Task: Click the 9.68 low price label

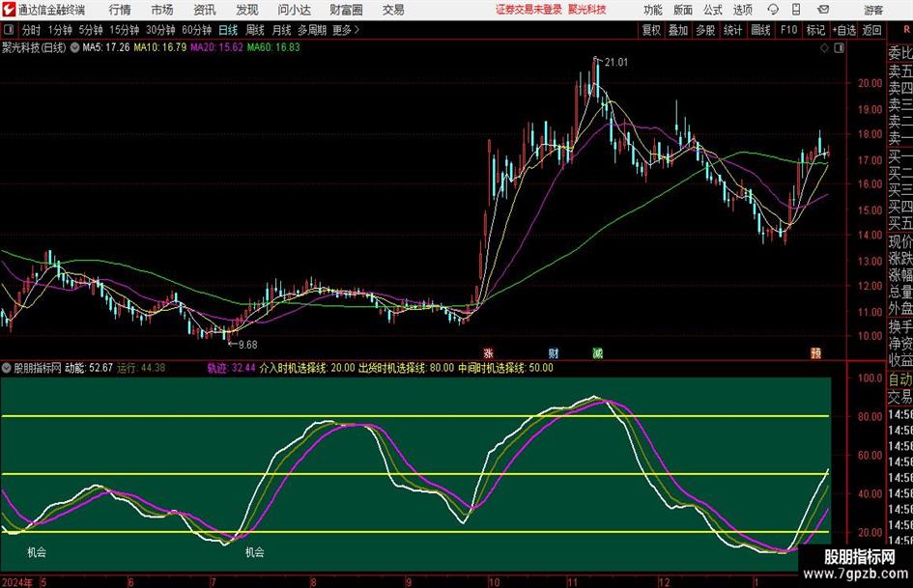Action: pyautogui.click(x=247, y=345)
